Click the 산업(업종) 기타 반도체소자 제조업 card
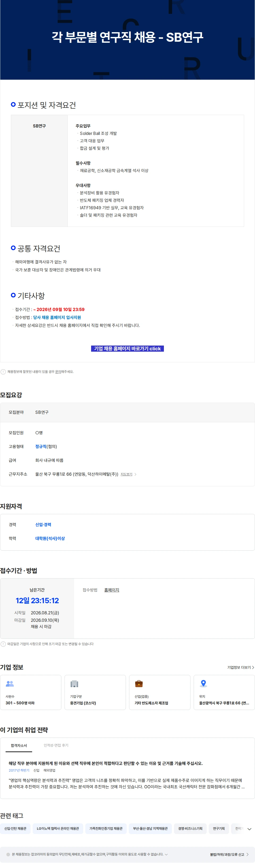Image resolution: width=255 pixels, height=868 pixels. click(160, 692)
